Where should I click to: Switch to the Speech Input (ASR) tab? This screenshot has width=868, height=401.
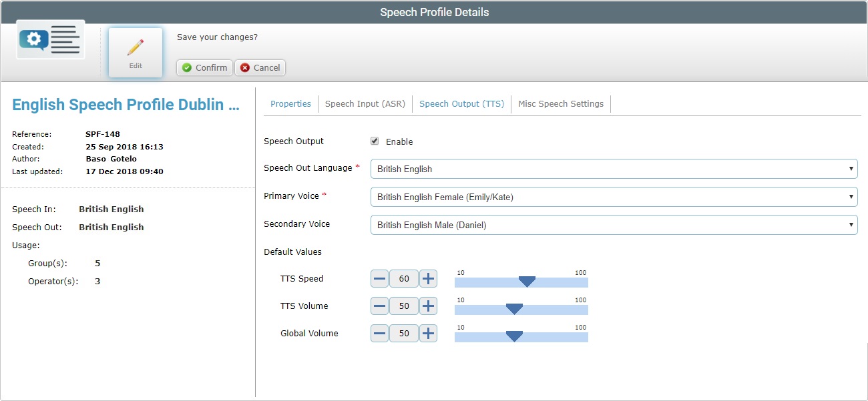(x=365, y=103)
